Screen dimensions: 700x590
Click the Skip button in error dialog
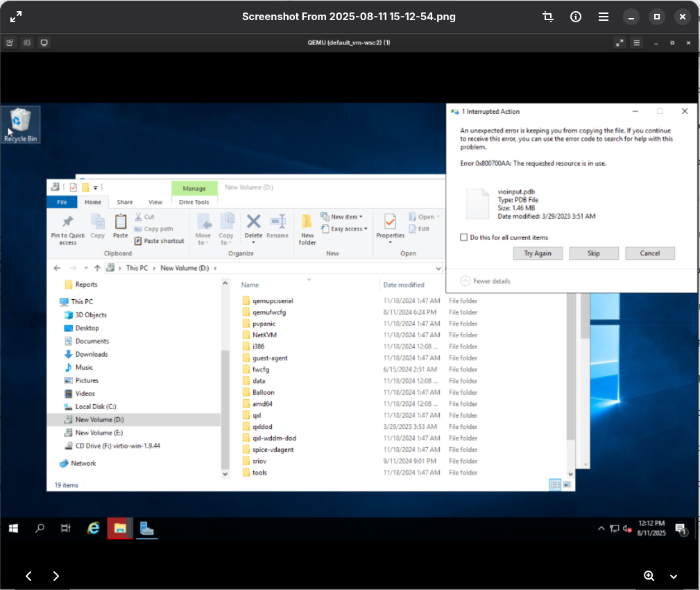594,253
